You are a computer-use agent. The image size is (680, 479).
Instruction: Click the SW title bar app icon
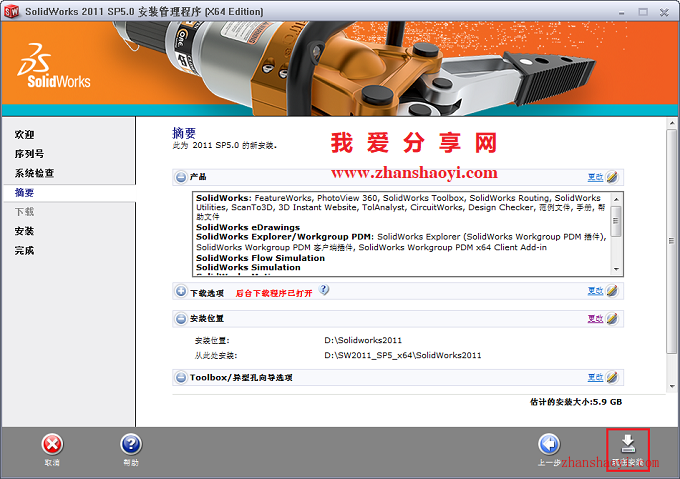coord(11,11)
